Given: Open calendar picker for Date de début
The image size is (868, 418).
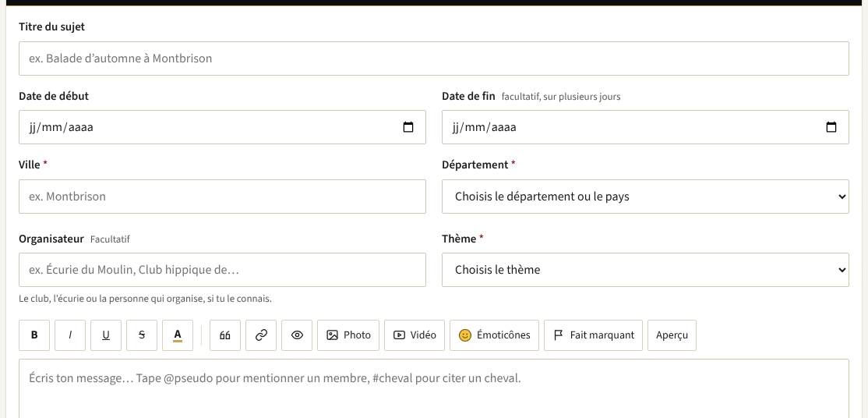Looking at the screenshot, I should click(408, 127).
